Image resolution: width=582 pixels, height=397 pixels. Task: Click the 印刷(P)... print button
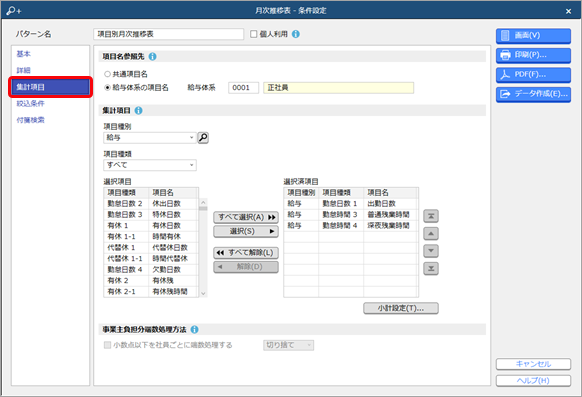click(x=533, y=55)
